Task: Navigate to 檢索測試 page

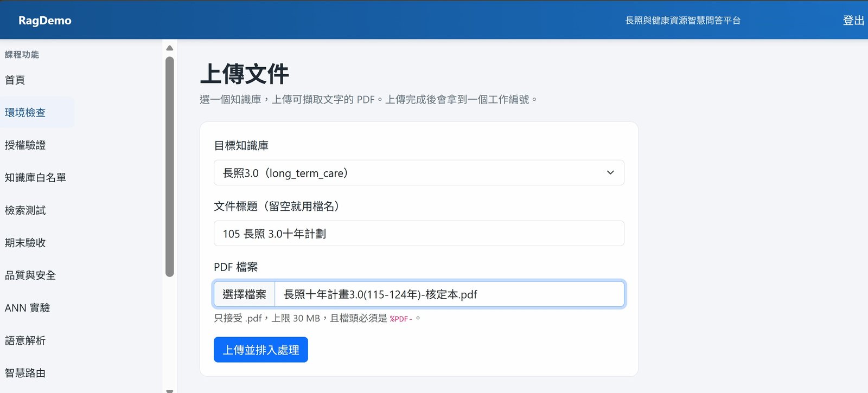Action: point(25,210)
